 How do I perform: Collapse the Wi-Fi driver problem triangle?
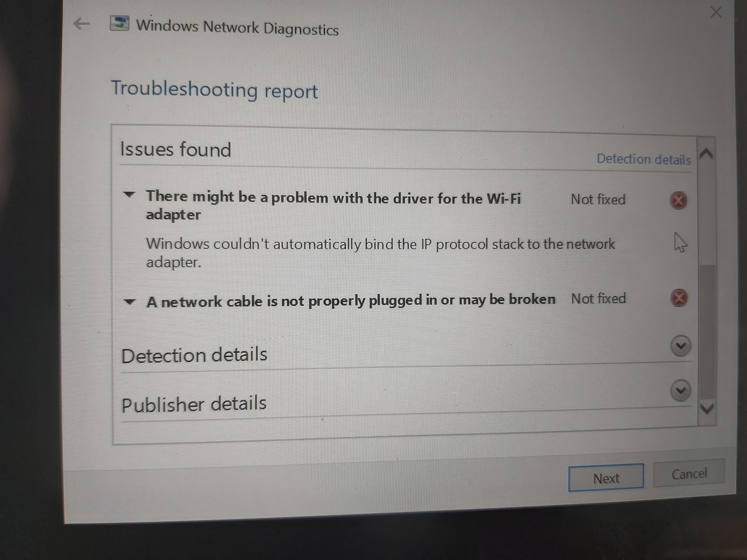[129, 195]
